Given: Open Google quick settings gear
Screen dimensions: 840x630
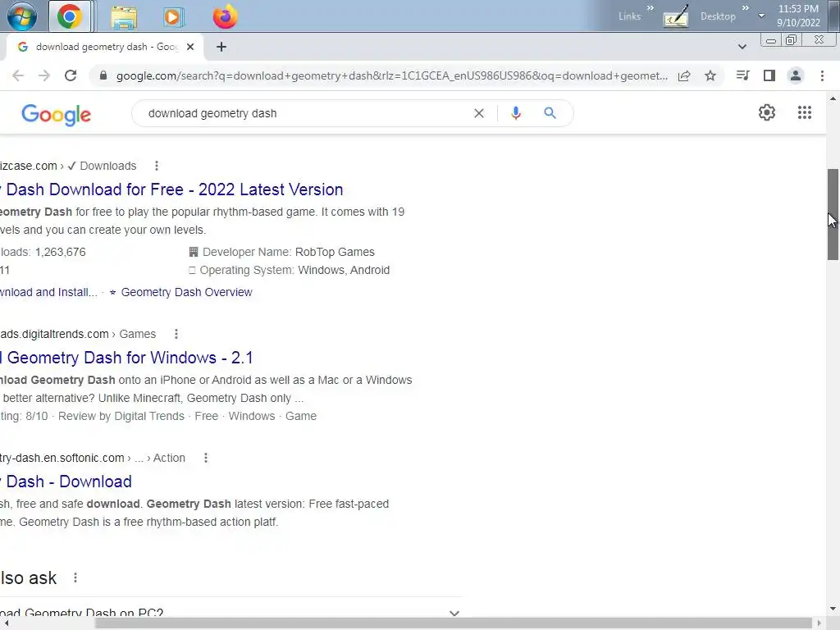Looking at the screenshot, I should coord(767,112).
